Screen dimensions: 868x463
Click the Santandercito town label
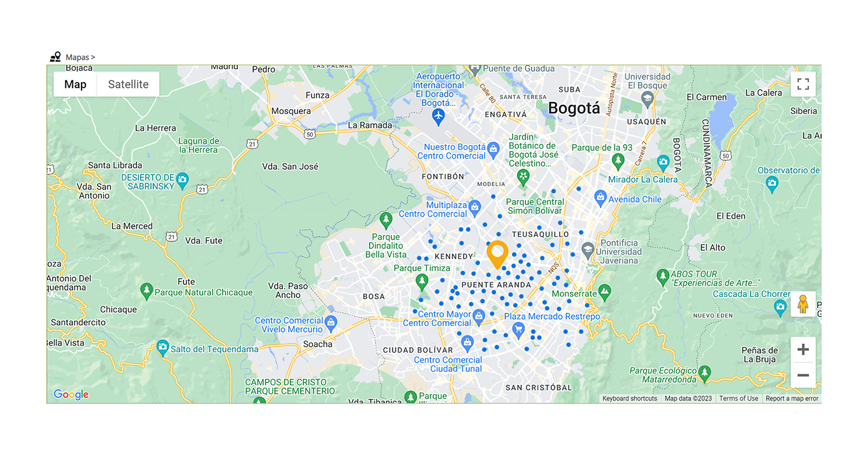click(78, 322)
